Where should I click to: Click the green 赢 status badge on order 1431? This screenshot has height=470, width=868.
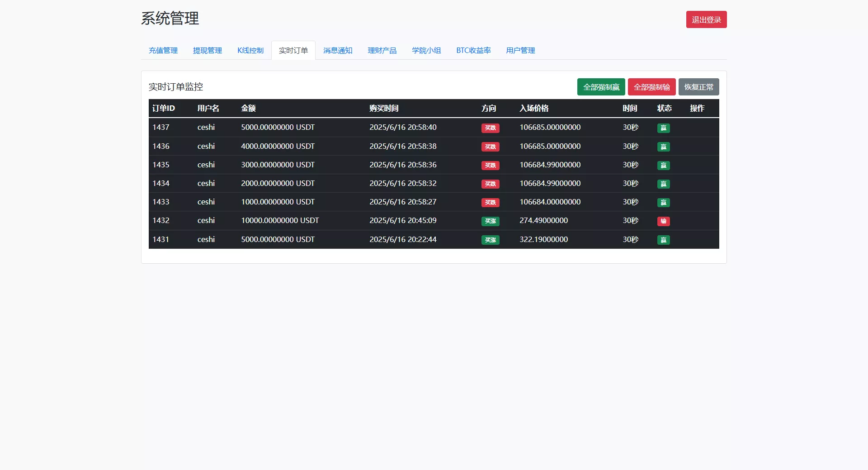[x=663, y=240]
